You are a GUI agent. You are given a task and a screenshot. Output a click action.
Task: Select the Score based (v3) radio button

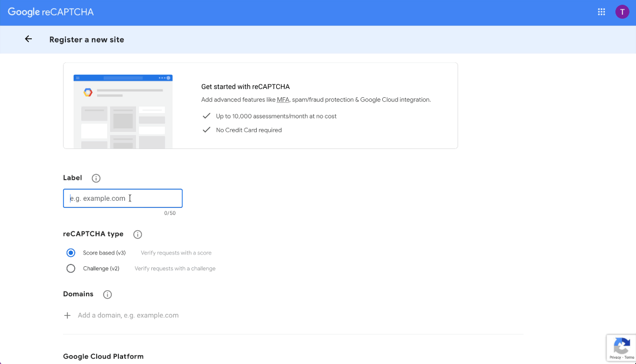coord(71,252)
